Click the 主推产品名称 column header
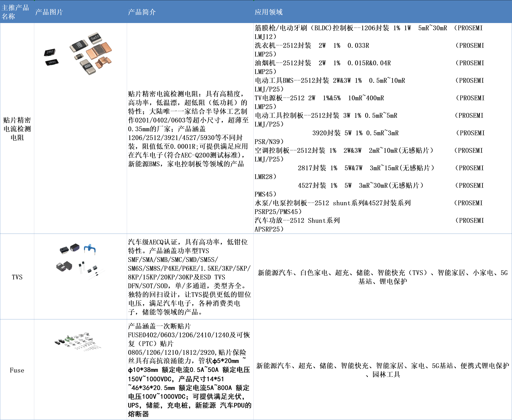The height and width of the screenshot is (420, 512). click(17, 12)
